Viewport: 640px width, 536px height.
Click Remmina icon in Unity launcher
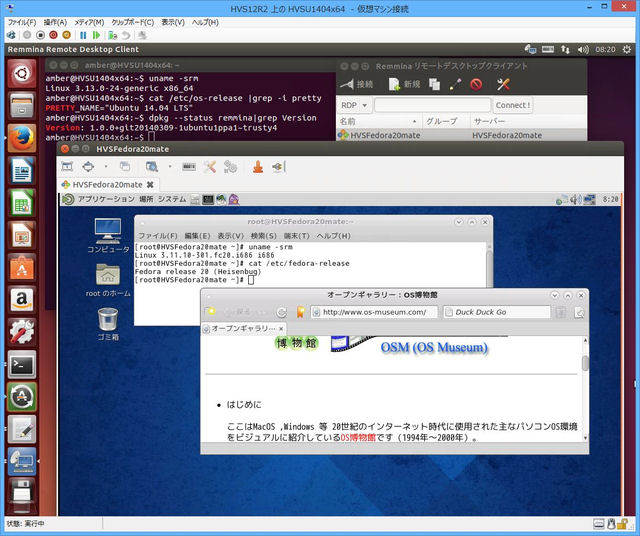22,461
